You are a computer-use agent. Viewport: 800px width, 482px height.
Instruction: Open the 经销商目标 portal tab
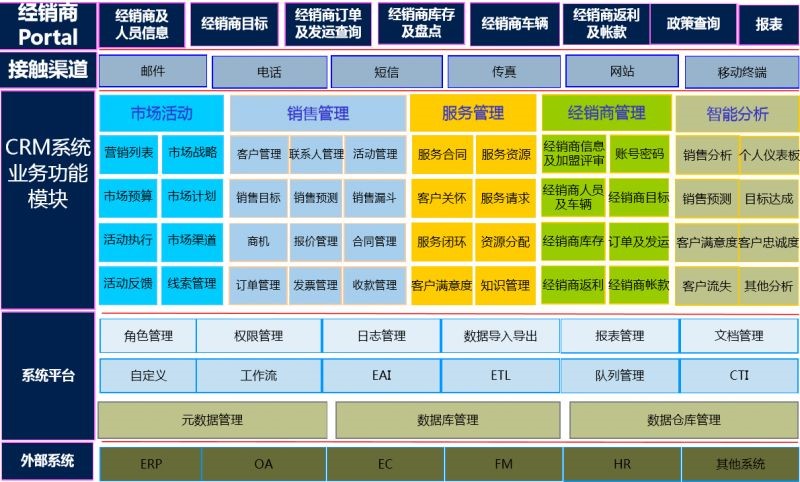tap(235, 24)
